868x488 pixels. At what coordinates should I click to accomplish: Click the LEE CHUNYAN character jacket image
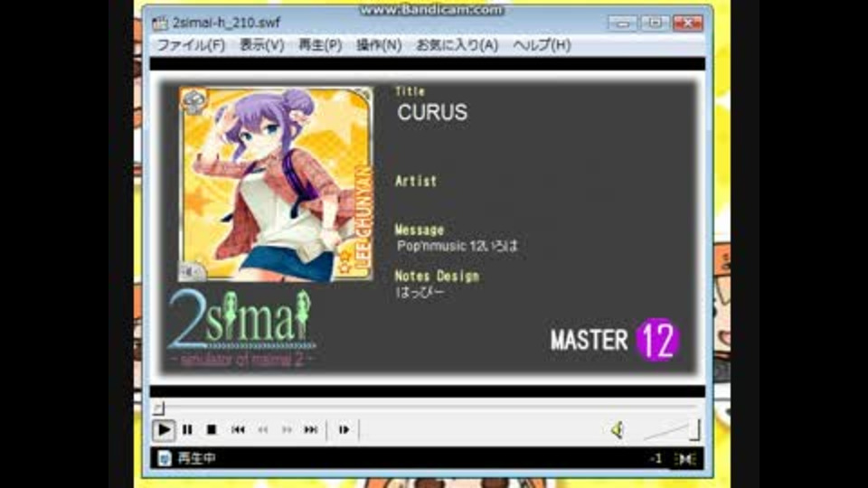tap(276, 184)
